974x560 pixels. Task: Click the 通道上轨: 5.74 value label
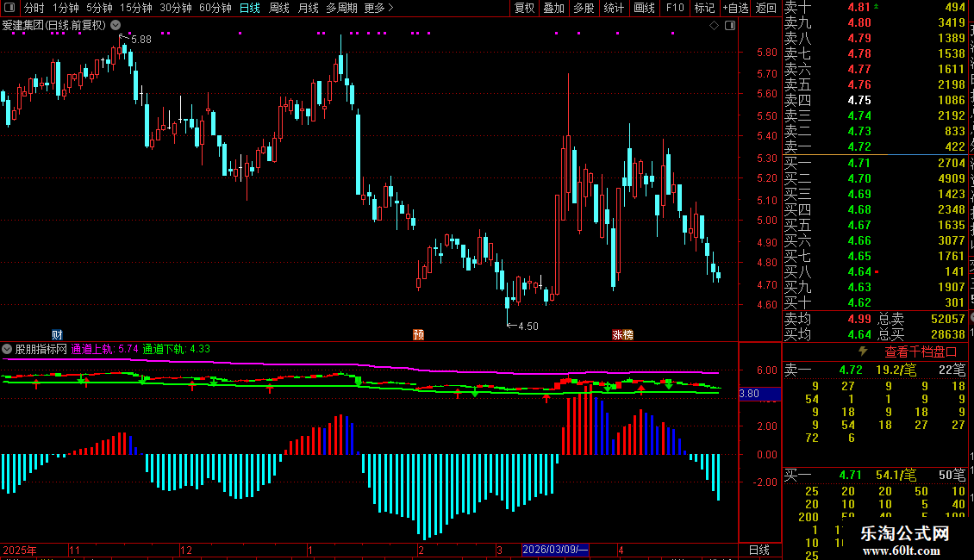[104, 349]
